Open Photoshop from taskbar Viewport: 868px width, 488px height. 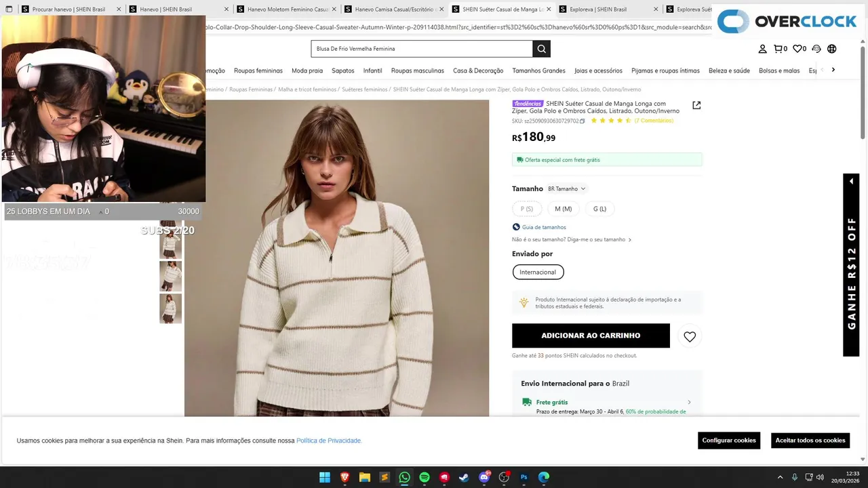point(524,477)
